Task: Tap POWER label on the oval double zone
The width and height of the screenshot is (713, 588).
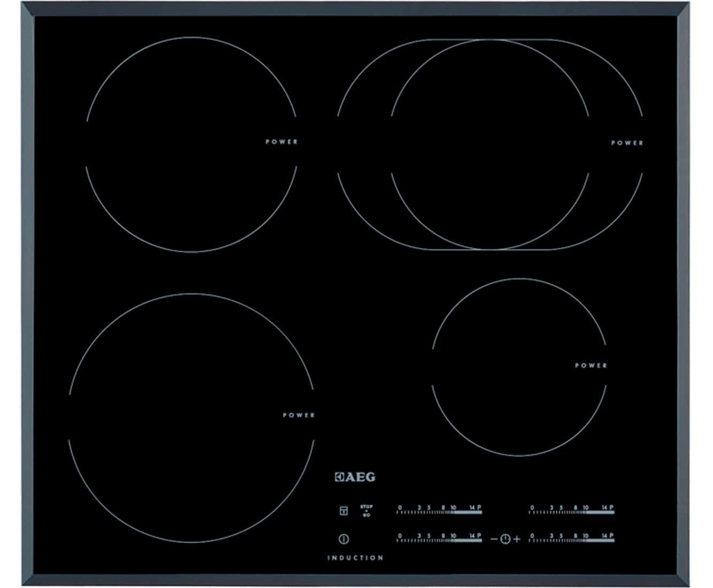Action: click(x=627, y=143)
